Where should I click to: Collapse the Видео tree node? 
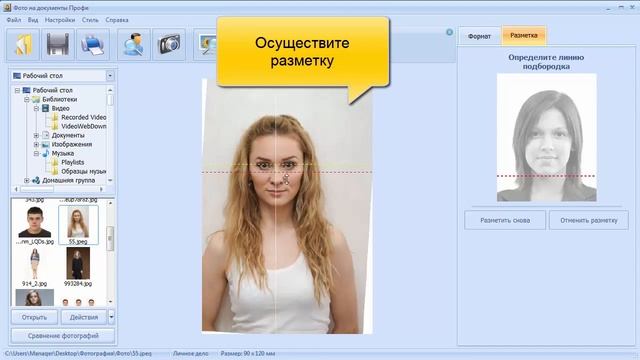[x=36, y=109]
